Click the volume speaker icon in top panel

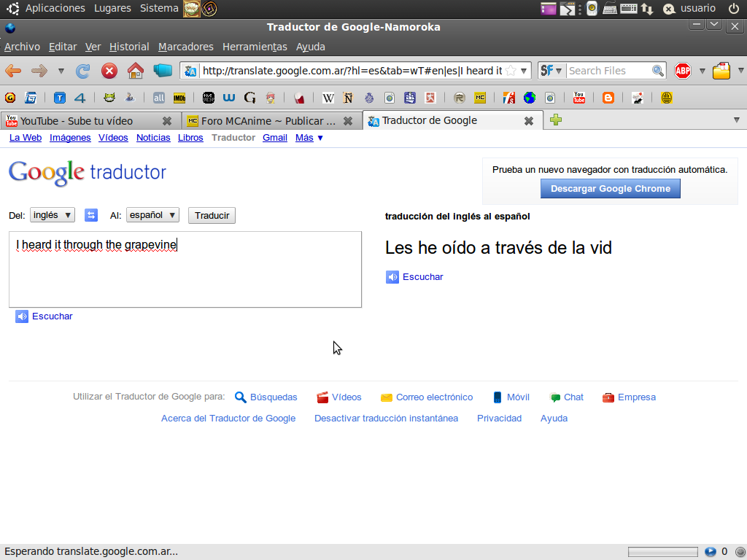592,9
